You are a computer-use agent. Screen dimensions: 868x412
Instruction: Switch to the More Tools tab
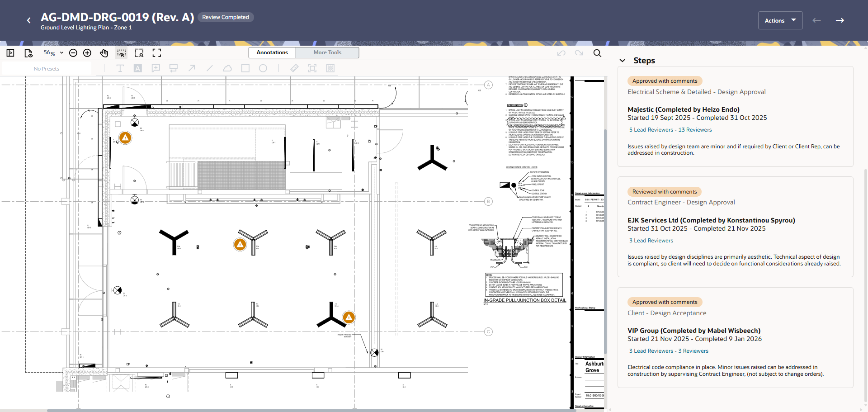click(327, 52)
